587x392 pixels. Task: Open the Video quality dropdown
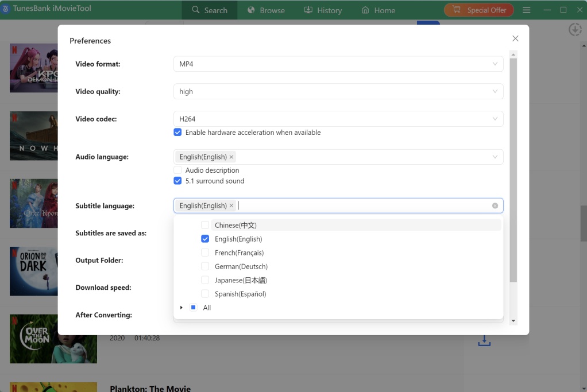(x=338, y=91)
